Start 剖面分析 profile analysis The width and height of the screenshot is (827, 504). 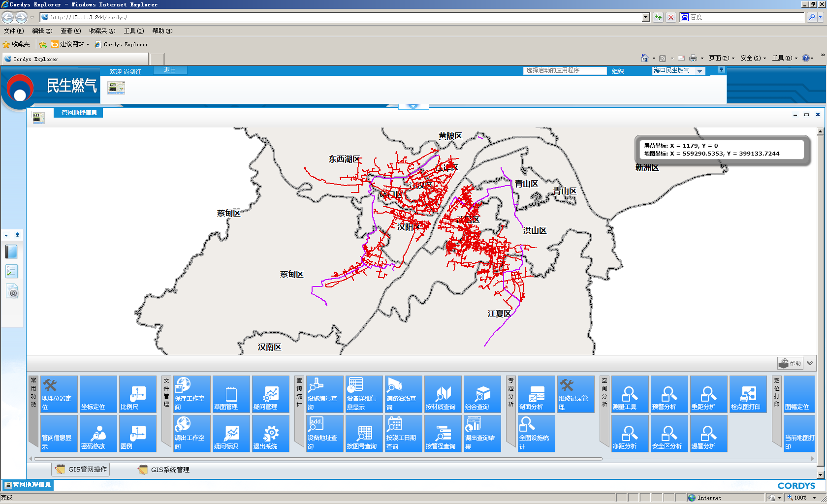(x=537, y=394)
